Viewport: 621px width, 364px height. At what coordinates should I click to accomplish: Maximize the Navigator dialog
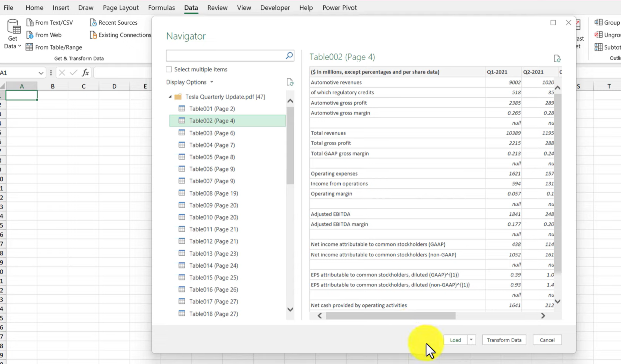pos(553,23)
